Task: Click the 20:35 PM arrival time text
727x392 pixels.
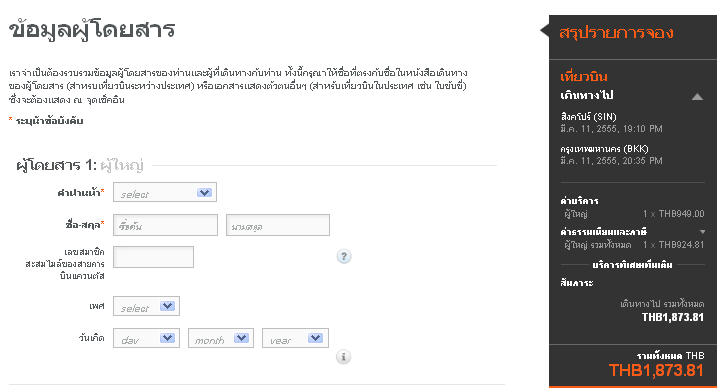Action: point(642,161)
